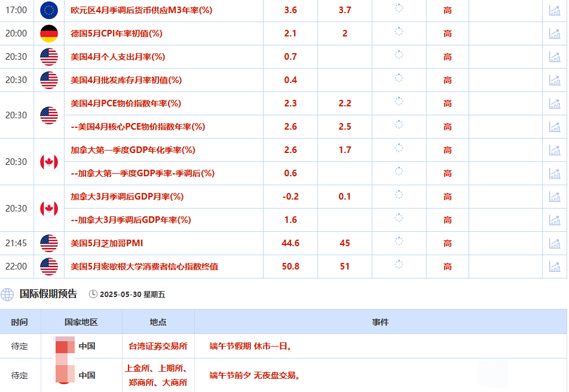Open chart icon for 加拿大第一季度GDP年化季率 row
The image size is (569, 392).
click(555, 150)
